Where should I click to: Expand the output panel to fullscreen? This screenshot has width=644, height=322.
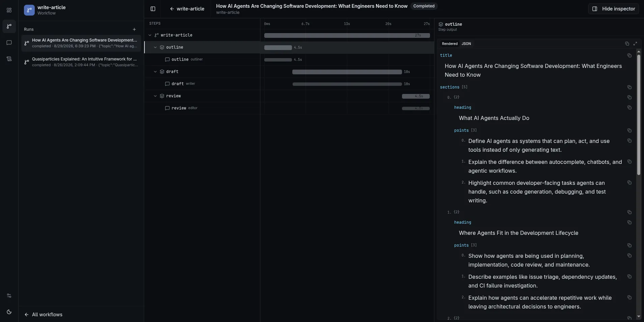(635, 44)
